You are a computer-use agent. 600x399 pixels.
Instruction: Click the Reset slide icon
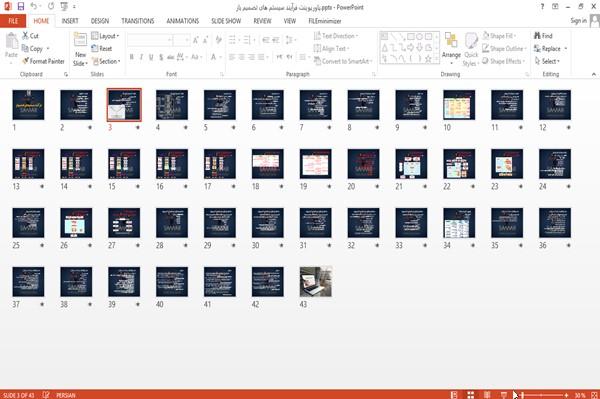pos(95,49)
